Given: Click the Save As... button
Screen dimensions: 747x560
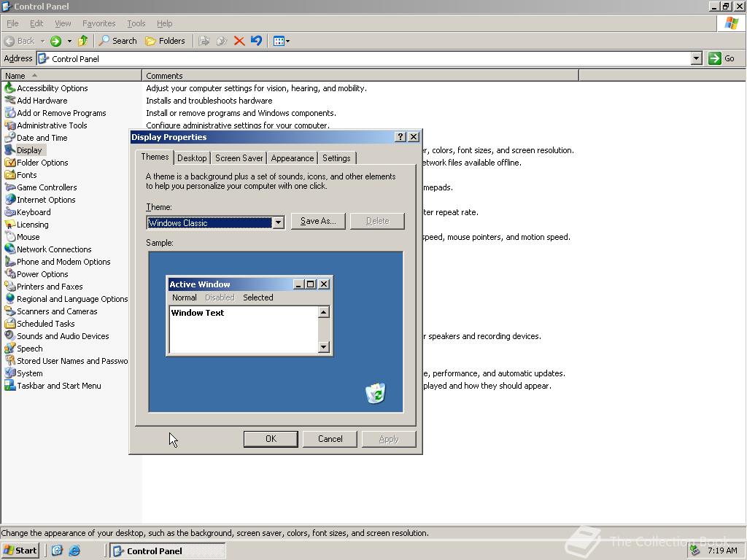Looking at the screenshot, I should [x=318, y=221].
